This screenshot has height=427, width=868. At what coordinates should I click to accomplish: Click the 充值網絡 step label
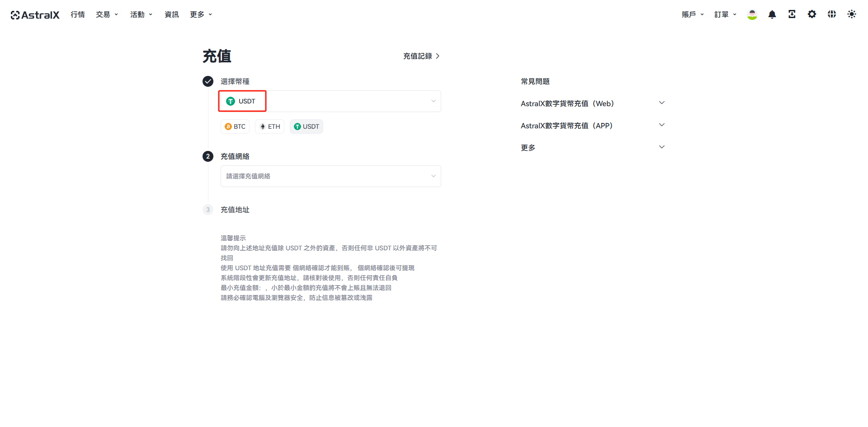pyautogui.click(x=235, y=156)
